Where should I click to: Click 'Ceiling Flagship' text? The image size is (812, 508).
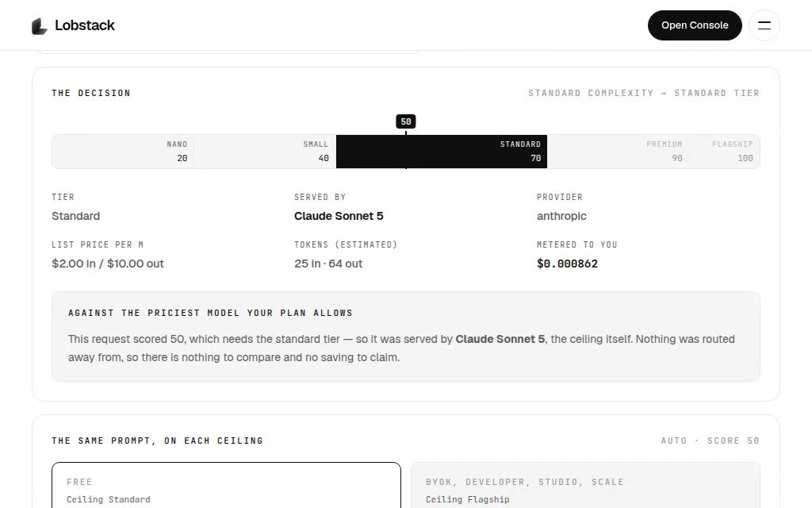click(468, 500)
